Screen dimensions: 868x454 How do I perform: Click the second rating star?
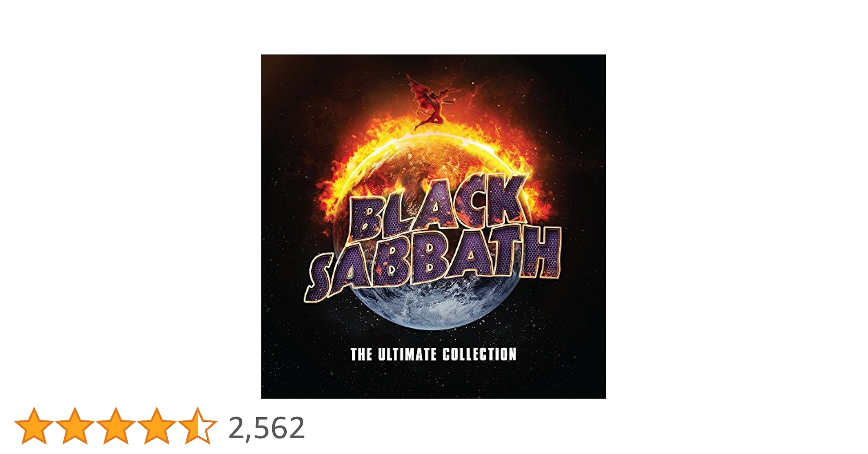coord(75,425)
